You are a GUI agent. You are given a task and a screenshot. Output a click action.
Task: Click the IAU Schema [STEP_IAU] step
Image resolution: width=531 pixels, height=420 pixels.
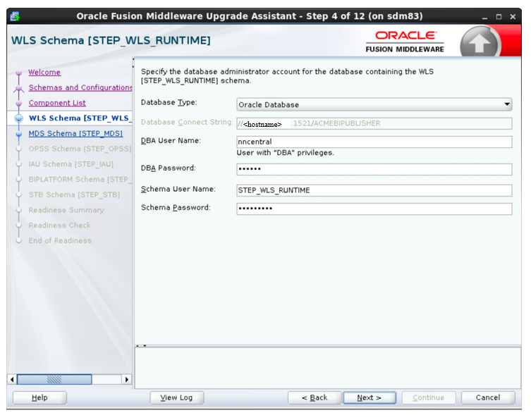point(71,164)
